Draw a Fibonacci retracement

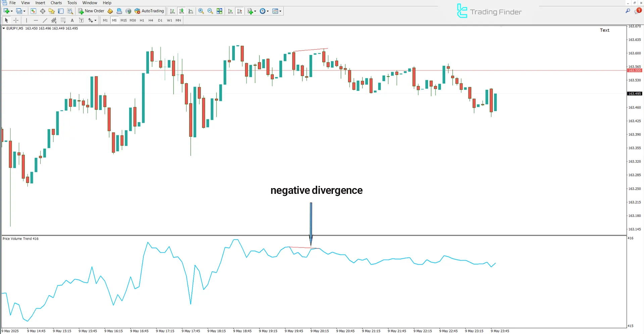pyautogui.click(x=63, y=20)
